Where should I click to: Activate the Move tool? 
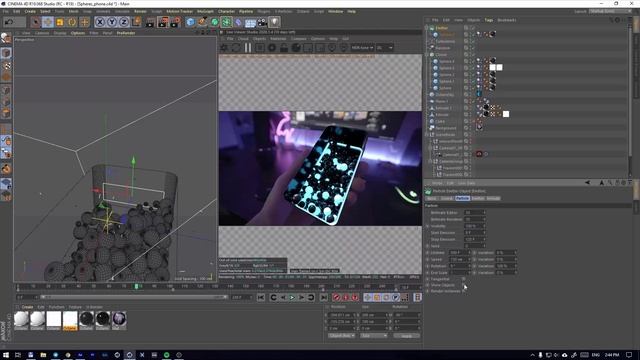coord(48,22)
